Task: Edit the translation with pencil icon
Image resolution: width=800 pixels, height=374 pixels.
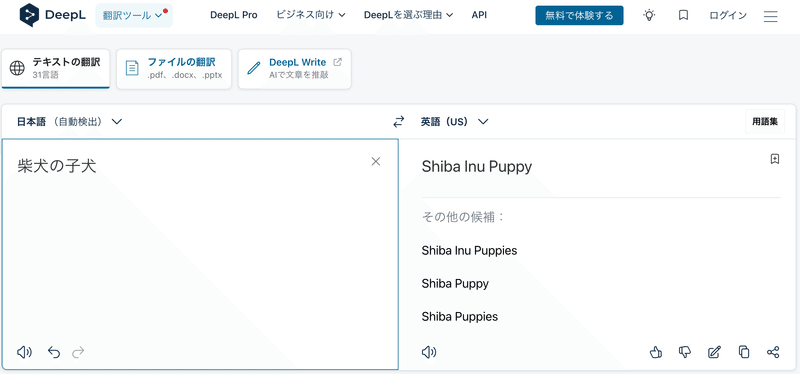Action: click(x=714, y=352)
